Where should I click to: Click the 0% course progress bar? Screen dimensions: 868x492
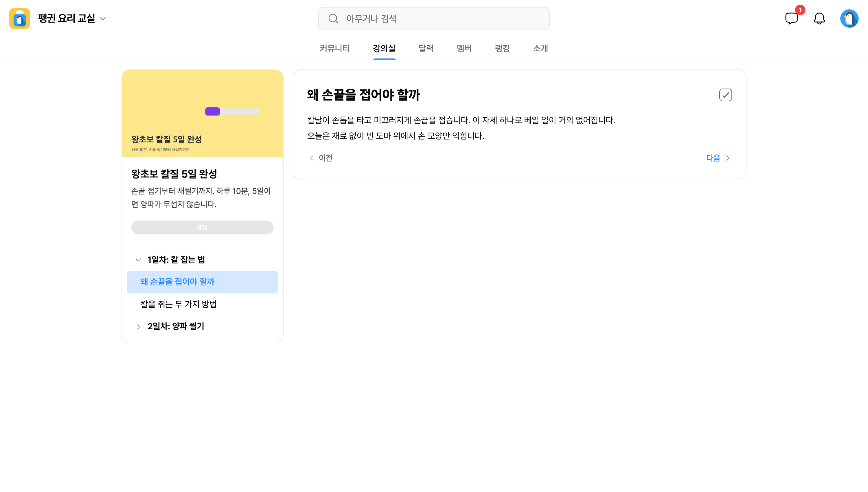202,227
